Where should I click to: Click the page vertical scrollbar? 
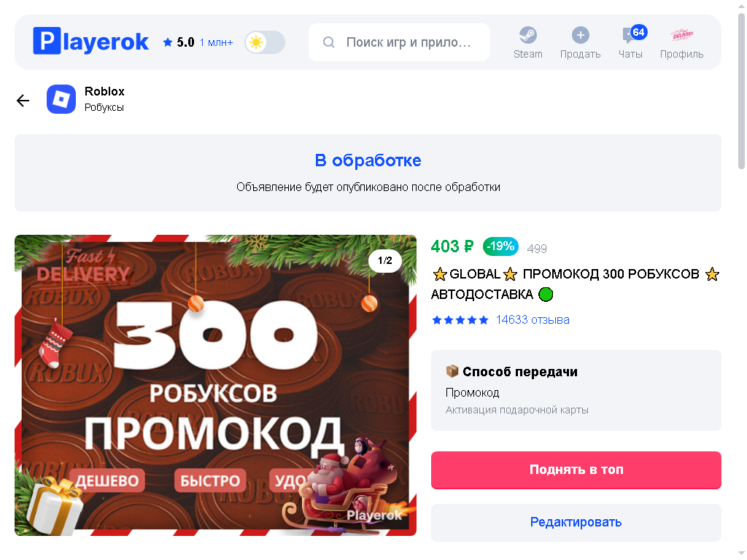click(741, 90)
